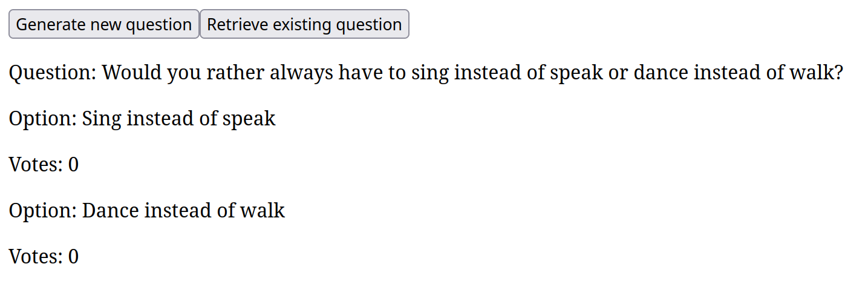Click the word "Sing" in the first option
The width and height of the screenshot is (868, 301).
click(102, 119)
